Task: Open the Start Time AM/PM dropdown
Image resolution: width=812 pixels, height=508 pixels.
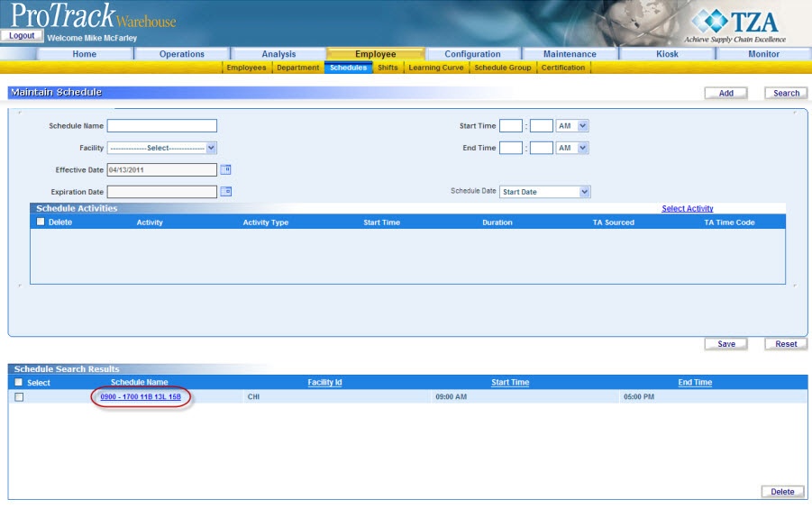Action: click(x=572, y=126)
